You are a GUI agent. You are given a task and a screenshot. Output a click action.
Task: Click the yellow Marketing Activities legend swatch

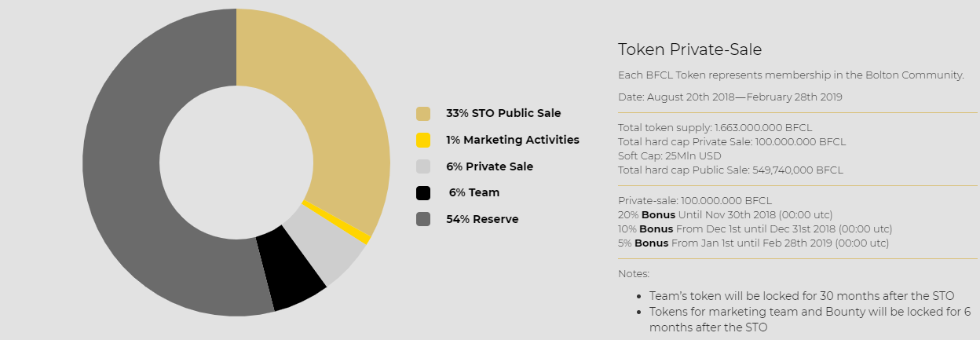click(423, 140)
